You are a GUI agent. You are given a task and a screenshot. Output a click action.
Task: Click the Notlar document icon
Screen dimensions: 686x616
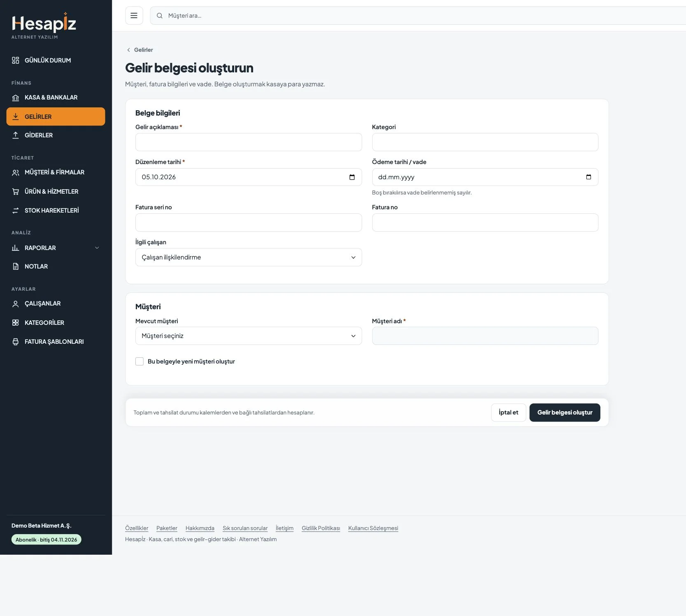[x=16, y=266]
